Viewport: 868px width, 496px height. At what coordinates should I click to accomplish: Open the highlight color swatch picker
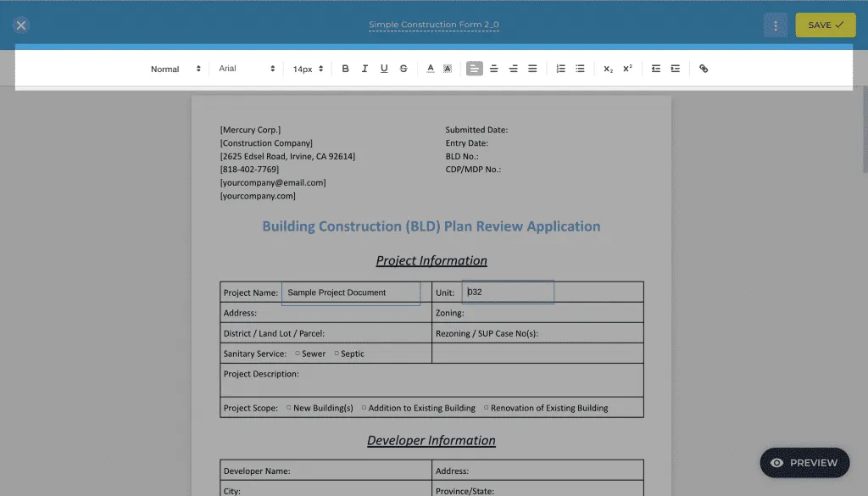click(448, 68)
